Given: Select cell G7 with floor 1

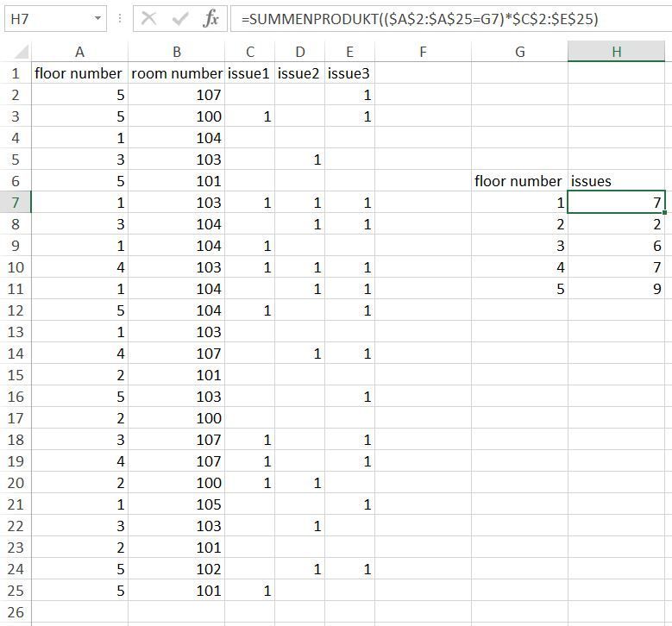Looking at the screenshot, I should pos(520,203).
